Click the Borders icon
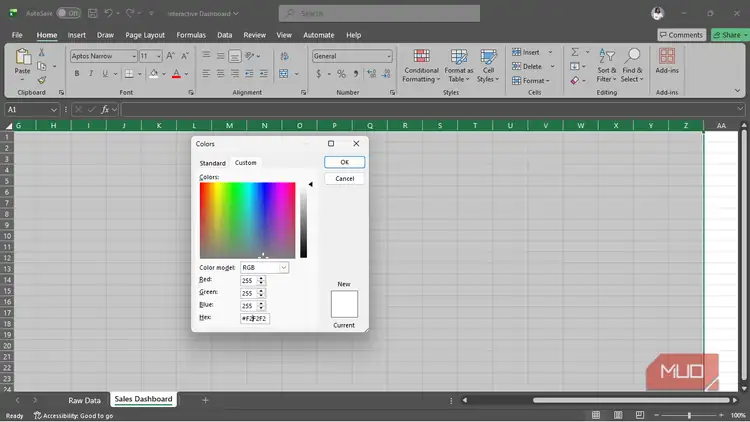This screenshot has height=422, width=750. (x=129, y=74)
